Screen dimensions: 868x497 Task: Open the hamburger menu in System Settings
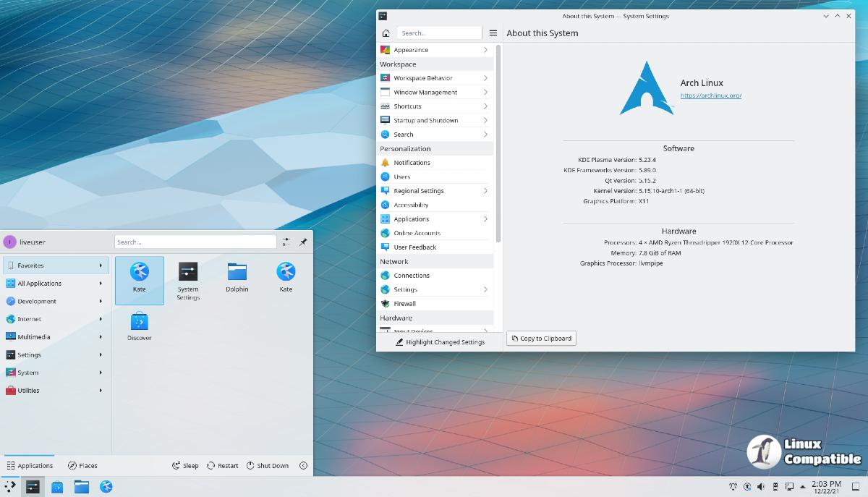coord(493,33)
